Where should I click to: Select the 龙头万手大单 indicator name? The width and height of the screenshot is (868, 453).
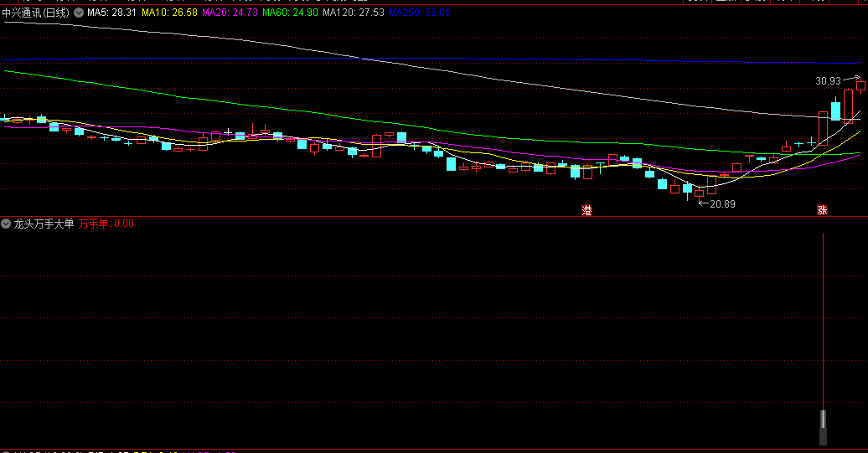(x=44, y=224)
